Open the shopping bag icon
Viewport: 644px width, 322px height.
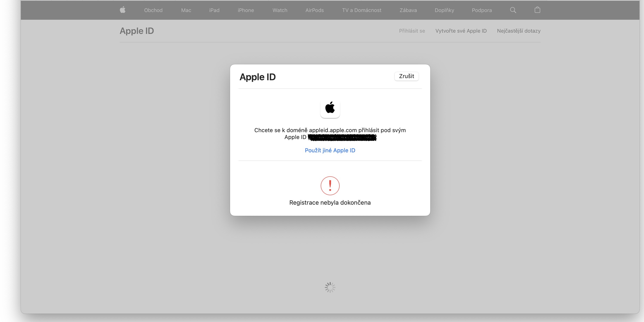click(537, 10)
